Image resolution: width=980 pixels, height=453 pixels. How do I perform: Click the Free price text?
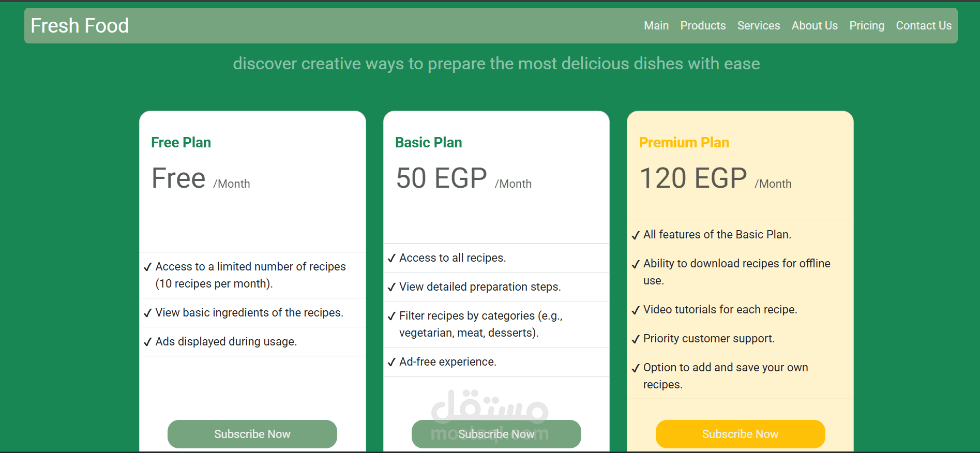tap(178, 178)
